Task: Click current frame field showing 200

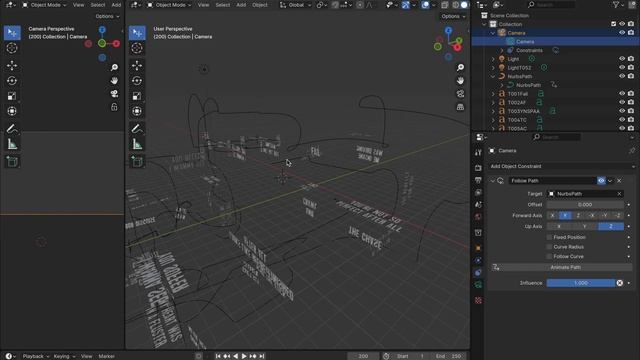Action: click(363, 356)
